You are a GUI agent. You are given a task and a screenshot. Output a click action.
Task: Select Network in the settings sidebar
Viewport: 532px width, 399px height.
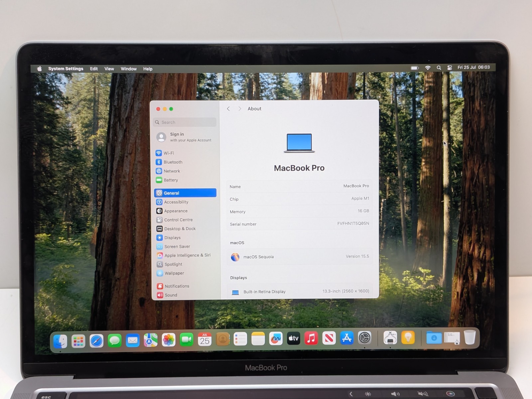coord(185,171)
